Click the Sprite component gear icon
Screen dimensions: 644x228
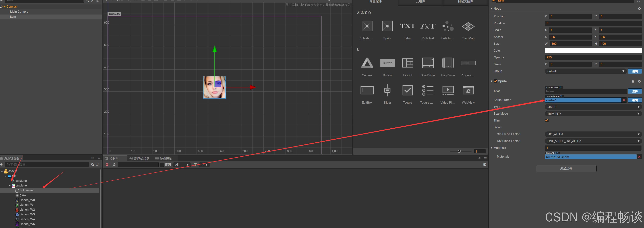click(x=639, y=81)
